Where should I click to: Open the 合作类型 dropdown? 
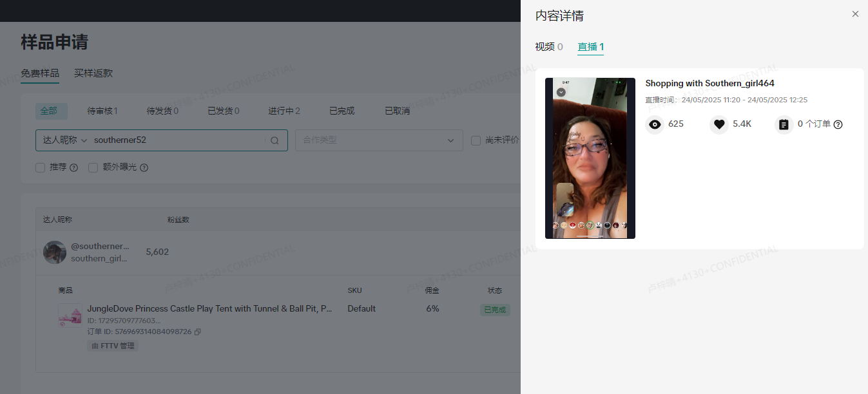click(x=379, y=140)
